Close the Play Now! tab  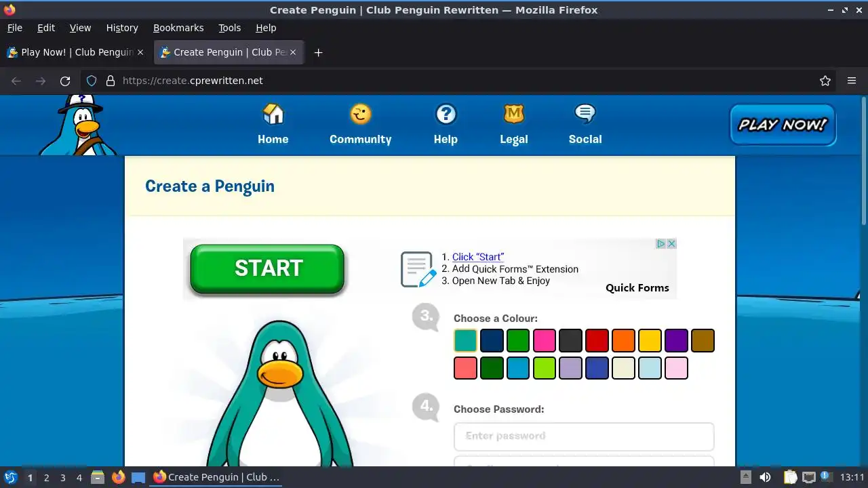tap(140, 52)
